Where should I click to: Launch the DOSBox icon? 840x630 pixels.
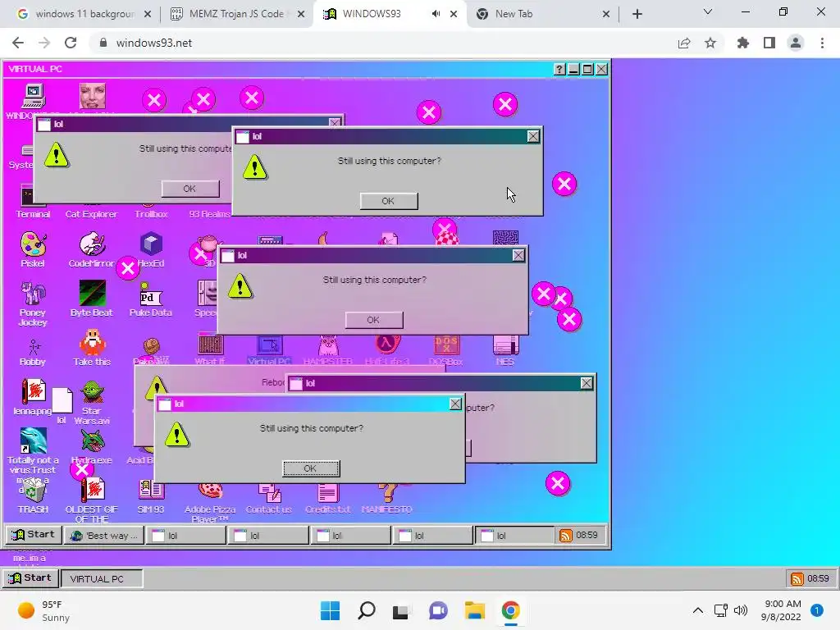tap(445, 351)
